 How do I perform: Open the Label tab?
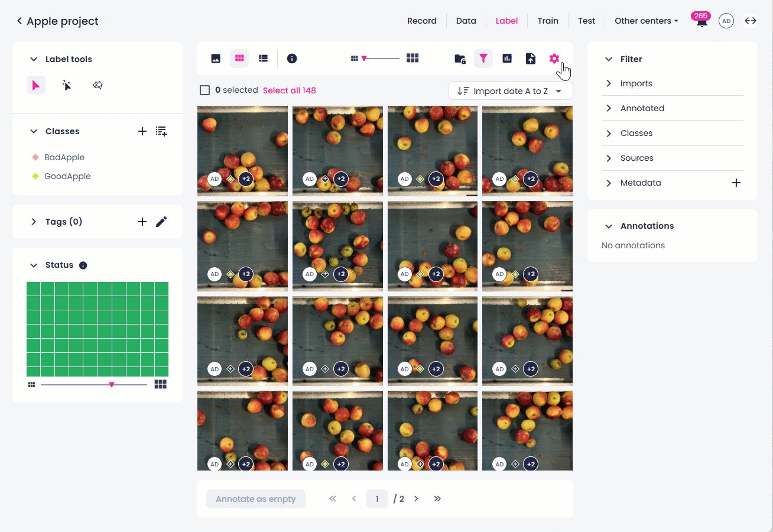pos(507,21)
